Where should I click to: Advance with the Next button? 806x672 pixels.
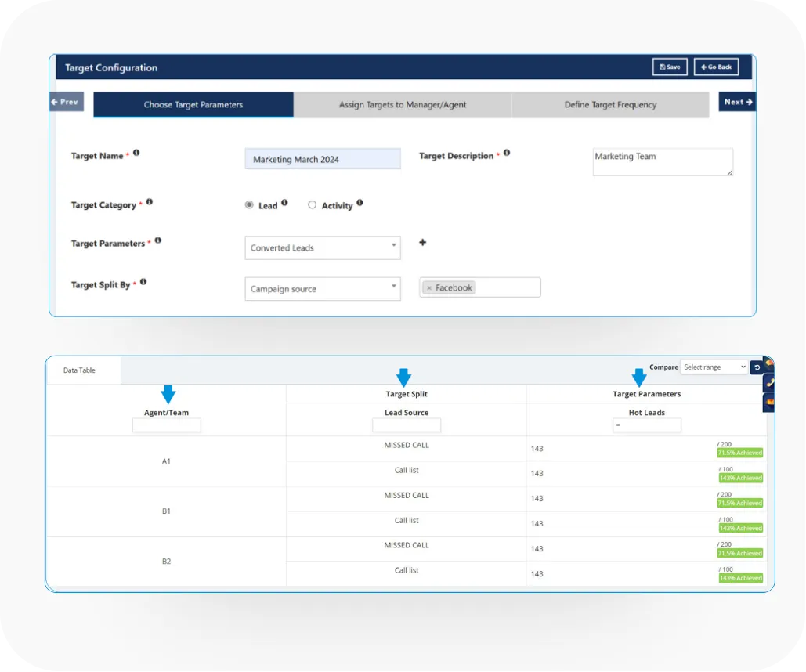click(737, 102)
